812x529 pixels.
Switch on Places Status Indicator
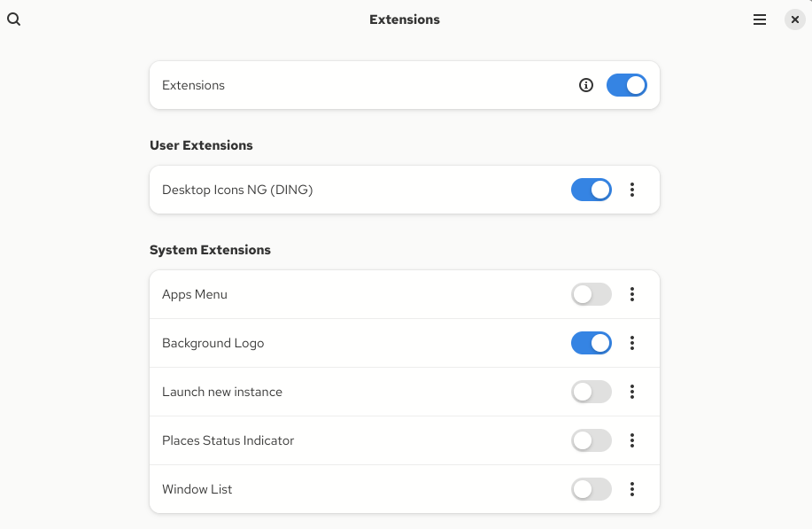591,440
